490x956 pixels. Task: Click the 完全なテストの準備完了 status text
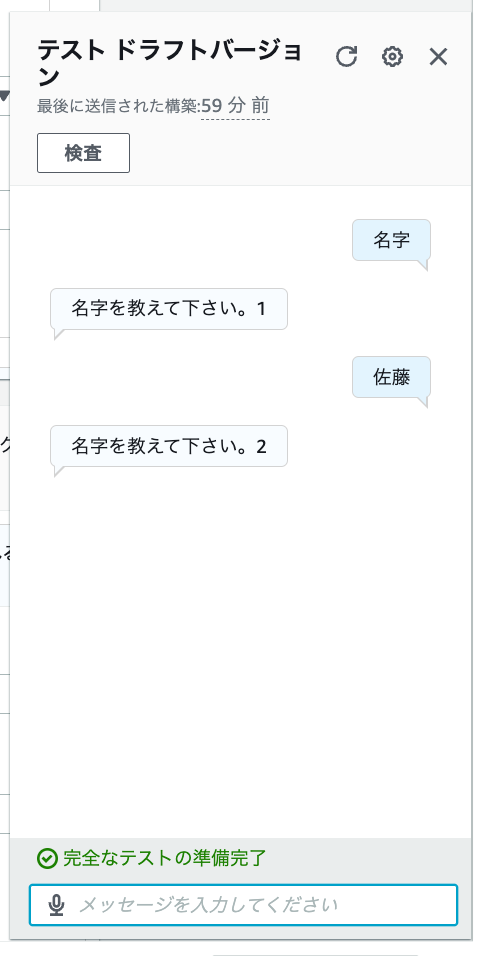[x=165, y=858]
